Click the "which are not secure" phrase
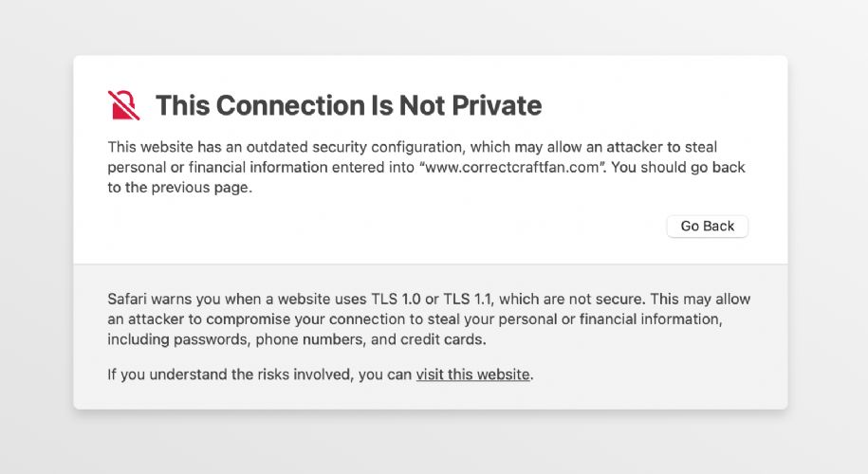This screenshot has width=868, height=474. [571, 300]
